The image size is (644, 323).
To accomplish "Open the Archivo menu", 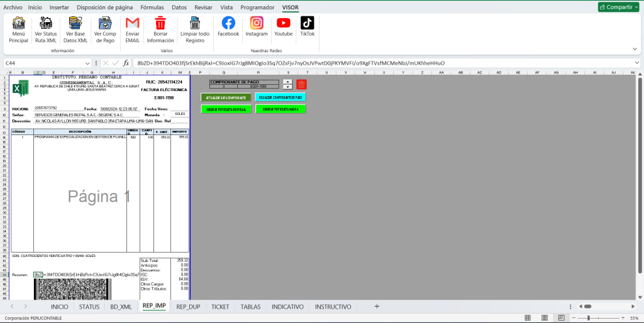I will pyautogui.click(x=13, y=8).
